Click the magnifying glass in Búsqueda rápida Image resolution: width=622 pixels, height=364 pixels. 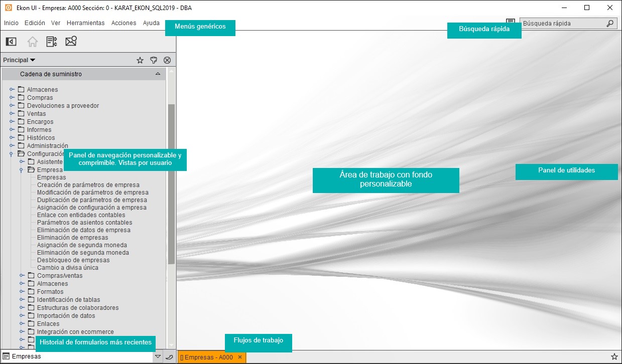[610, 24]
